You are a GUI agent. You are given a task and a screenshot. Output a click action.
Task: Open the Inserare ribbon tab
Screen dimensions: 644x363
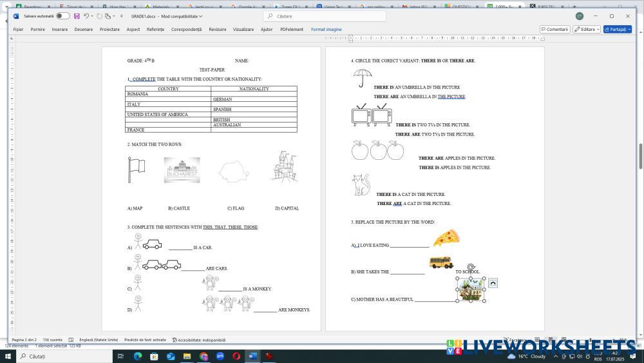point(59,30)
